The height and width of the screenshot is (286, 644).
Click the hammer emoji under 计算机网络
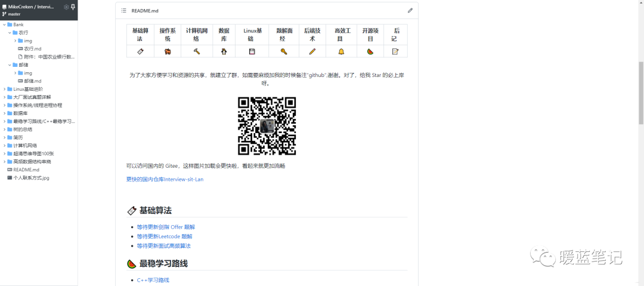[x=196, y=51]
